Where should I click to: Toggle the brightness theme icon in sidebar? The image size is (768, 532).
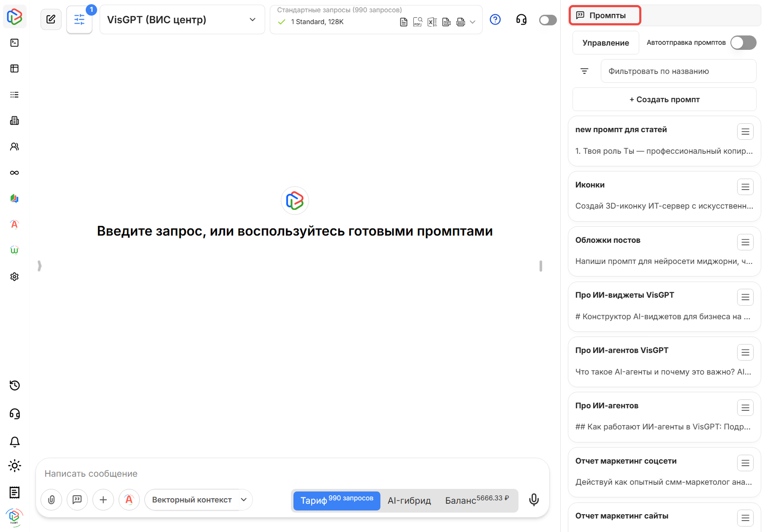tap(14, 466)
